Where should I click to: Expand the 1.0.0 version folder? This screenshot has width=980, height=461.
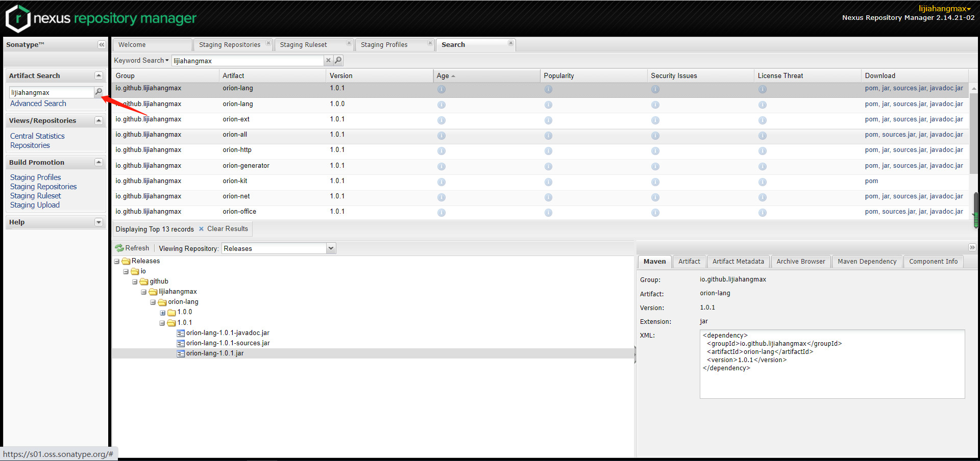[x=162, y=313]
